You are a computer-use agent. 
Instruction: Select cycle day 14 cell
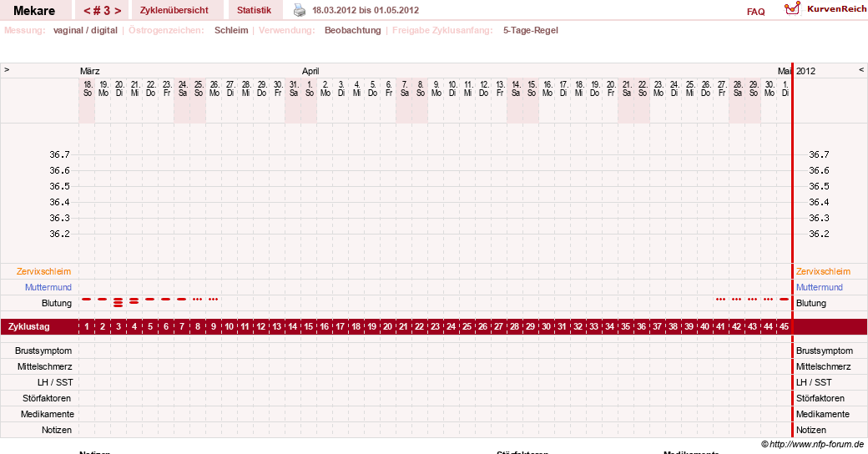click(293, 326)
